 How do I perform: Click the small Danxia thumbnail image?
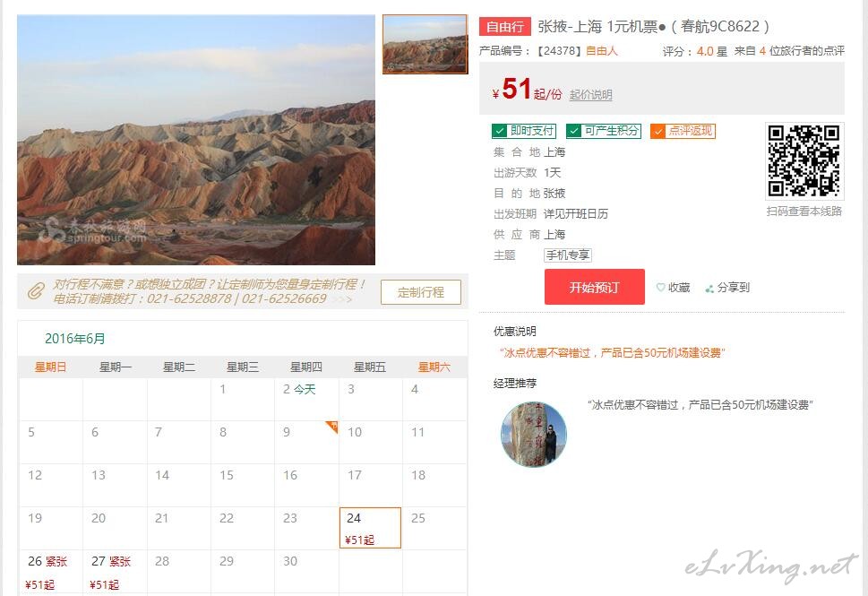pos(425,44)
